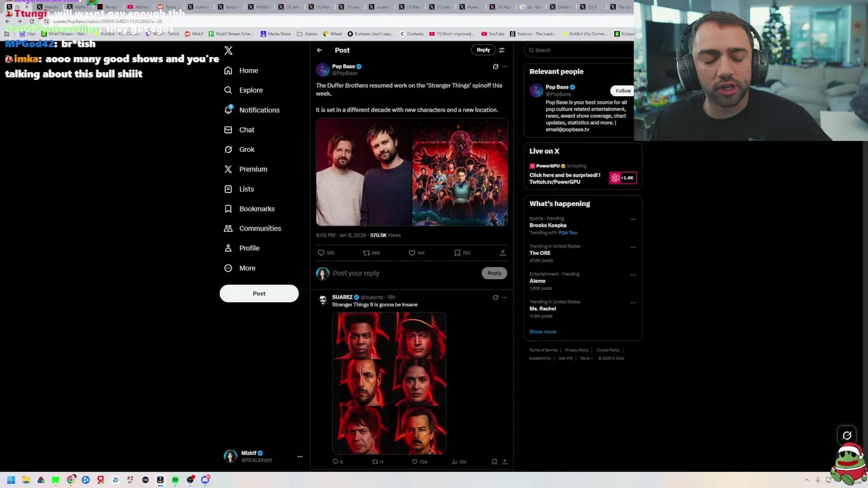
Task: Click the X logo above the sidebar
Action: click(x=229, y=51)
